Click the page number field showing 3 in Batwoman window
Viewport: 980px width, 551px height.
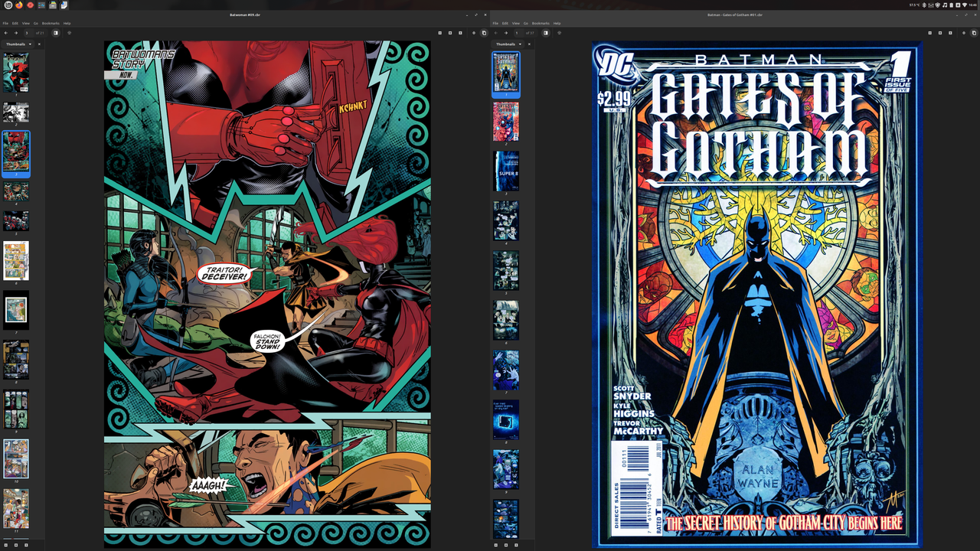[28, 33]
